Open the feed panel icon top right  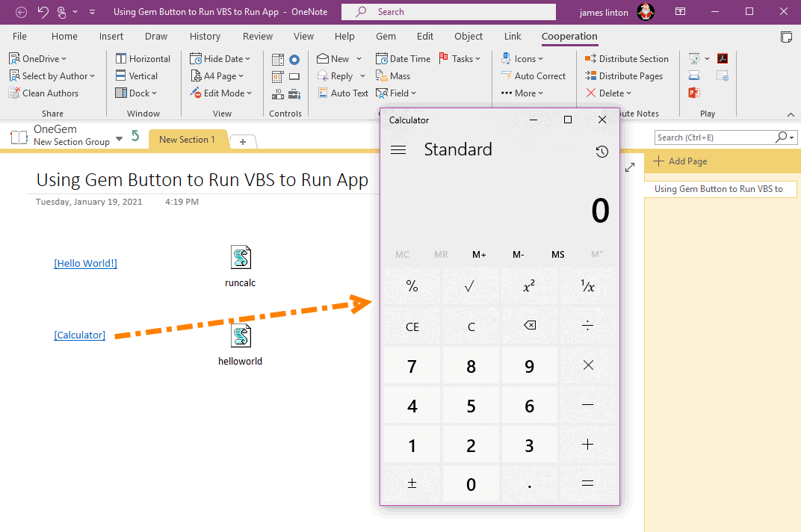tap(787, 37)
